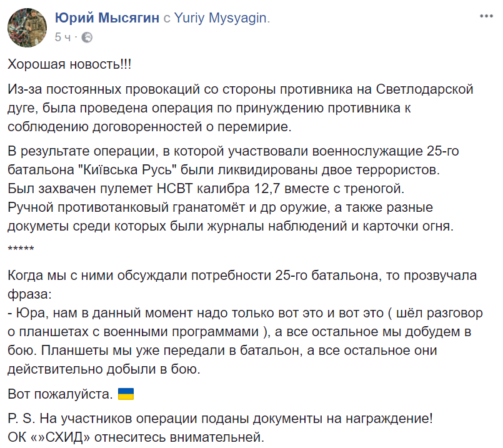The height and width of the screenshot is (448, 503).
Task: Click the line starting "Ручной противотанковый гранатомёт"
Action: (x=220, y=207)
